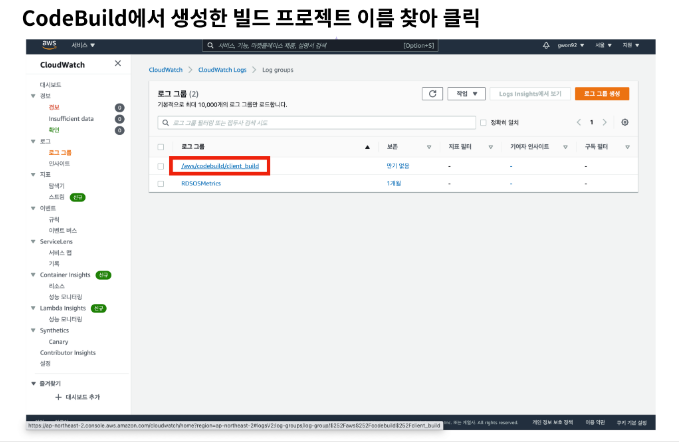679x447 pixels.
Task: Click the AWS logo home icon
Action: [49, 45]
